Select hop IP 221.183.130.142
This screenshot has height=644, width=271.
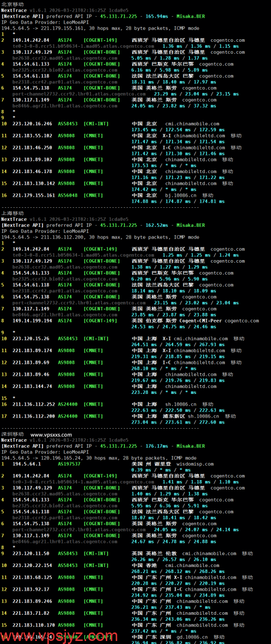[34, 184]
